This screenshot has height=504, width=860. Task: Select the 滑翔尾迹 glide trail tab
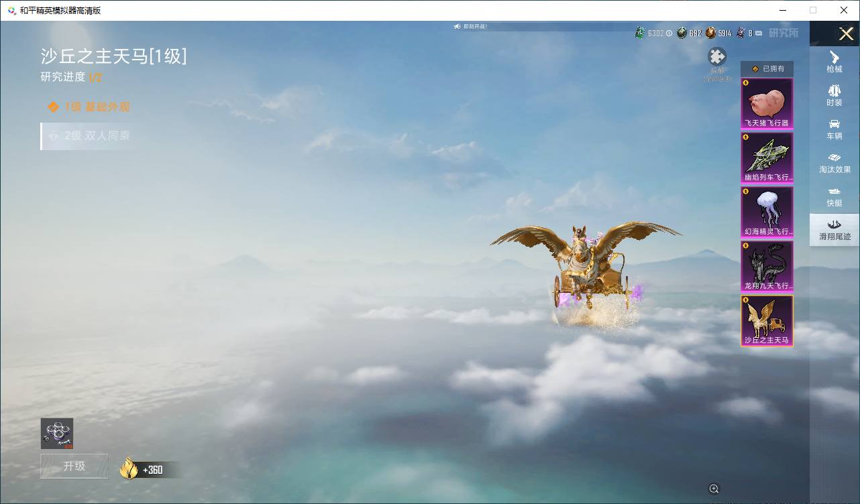(835, 230)
